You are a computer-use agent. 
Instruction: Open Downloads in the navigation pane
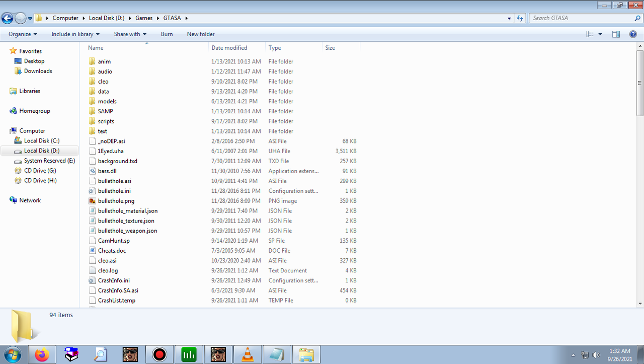coord(38,71)
